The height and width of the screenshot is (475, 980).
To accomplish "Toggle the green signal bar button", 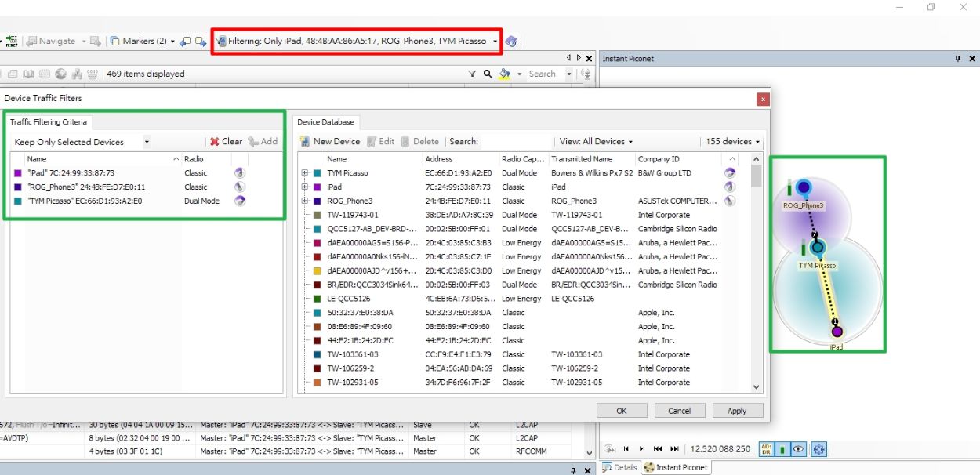I will click(782, 449).
